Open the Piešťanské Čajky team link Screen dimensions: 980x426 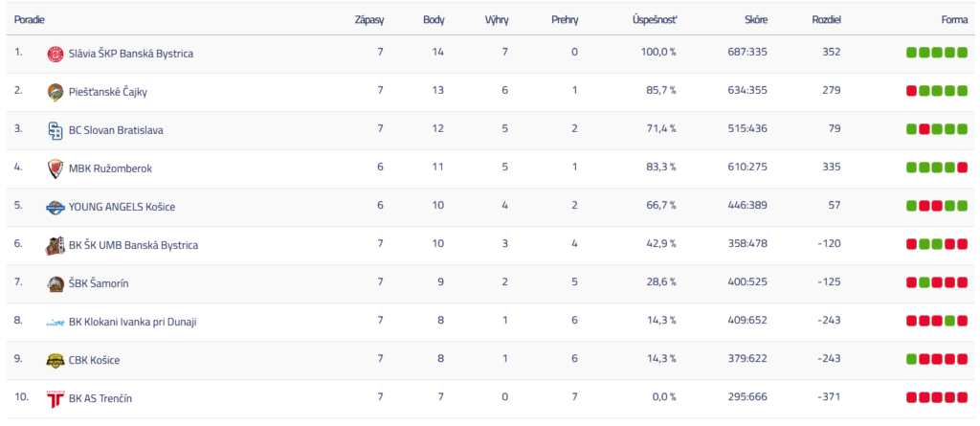pyautogui.click(x=107, y=92)
